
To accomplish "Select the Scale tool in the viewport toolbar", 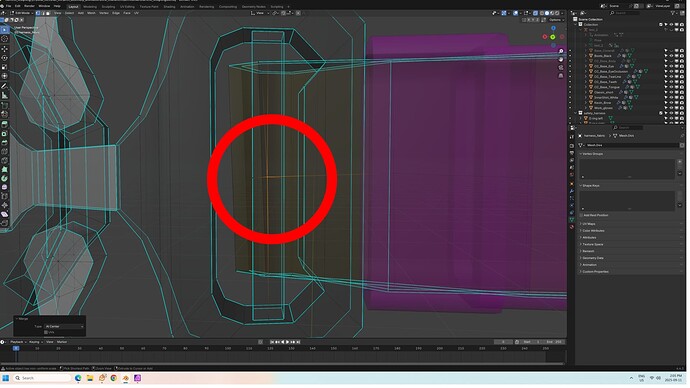I will click(4, 67).
